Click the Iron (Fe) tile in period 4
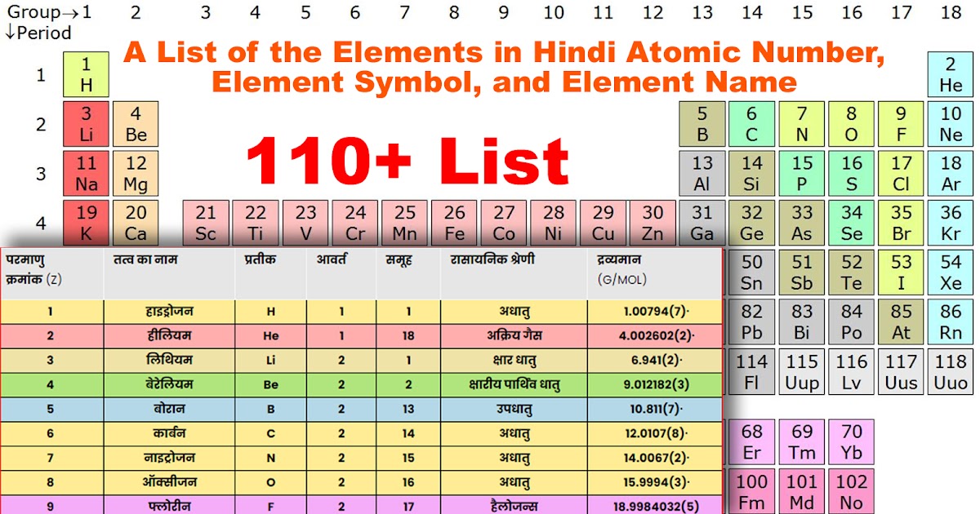980x514 pixels. pos(455,222)
